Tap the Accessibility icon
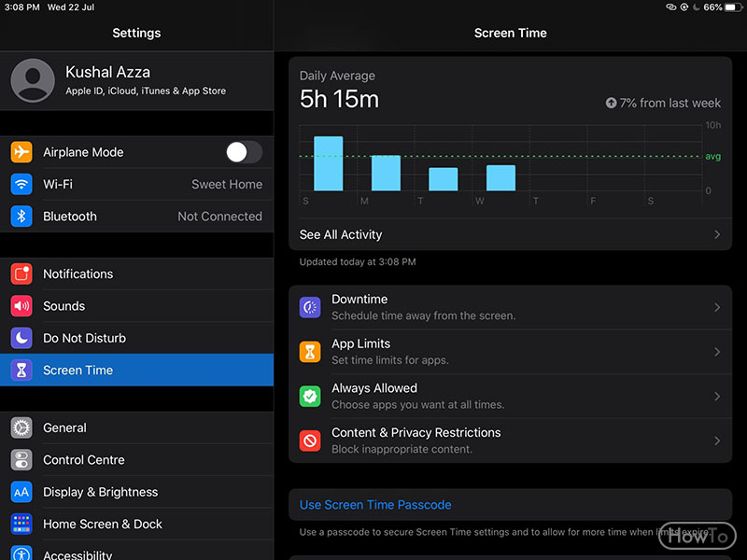Viewport: 747px width, 560px height. (21, 553)
